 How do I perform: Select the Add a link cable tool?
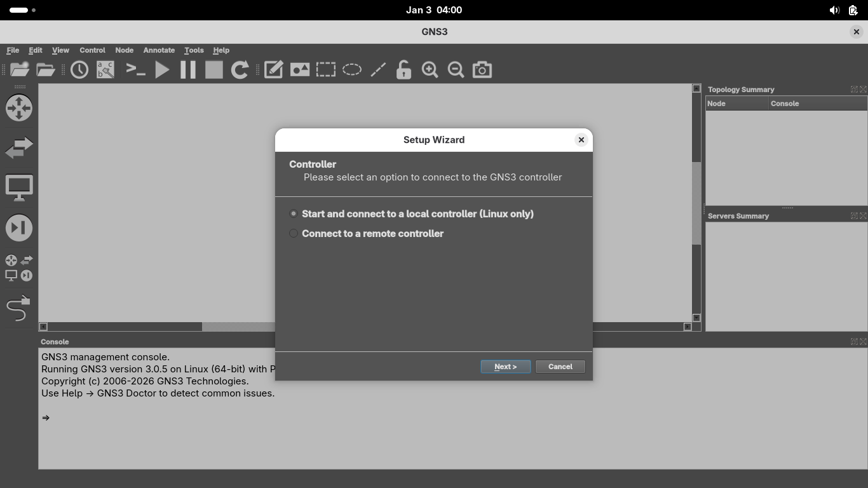click(x=18, y=309)
